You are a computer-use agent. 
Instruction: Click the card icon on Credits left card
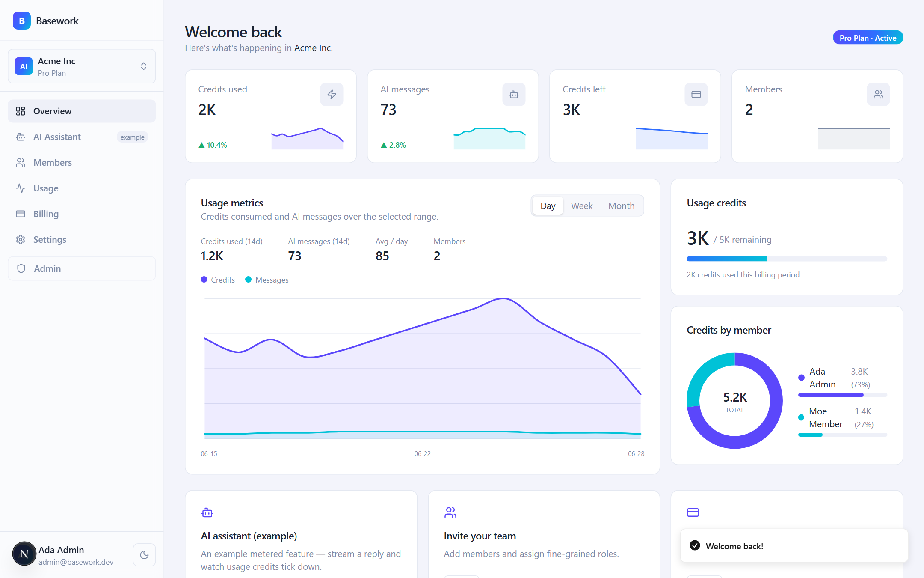coord(696,94)
